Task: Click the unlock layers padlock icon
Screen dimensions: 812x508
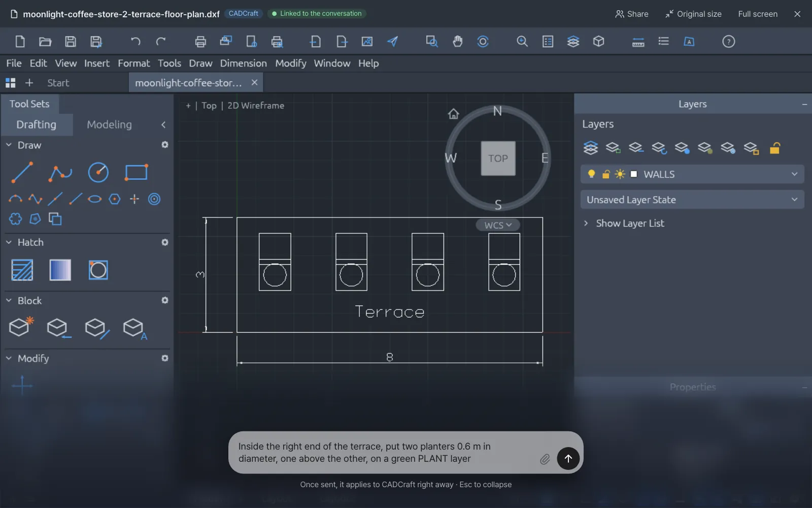Action: pos(774,148)
